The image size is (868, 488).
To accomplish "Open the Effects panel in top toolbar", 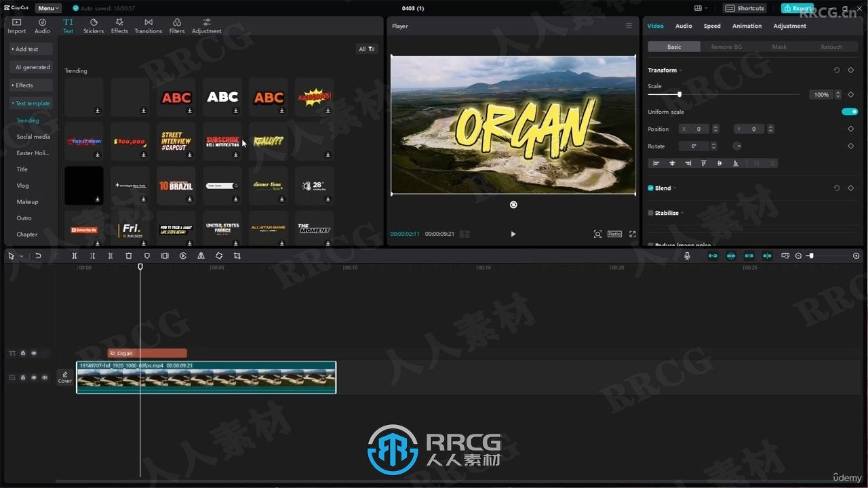I will (119, 26).
